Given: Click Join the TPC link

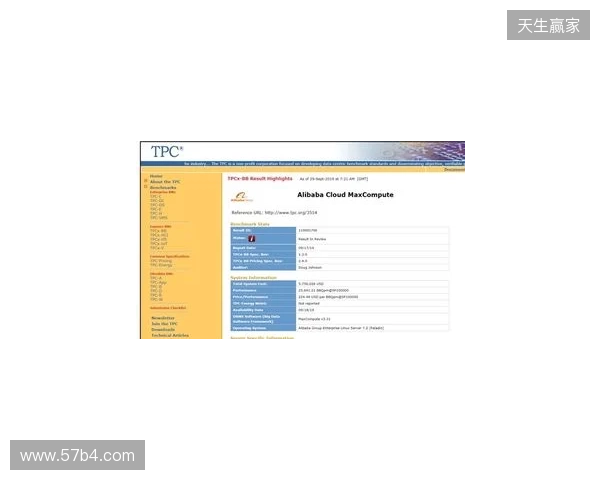Looking at the screenshot, I should coord(164,324).
